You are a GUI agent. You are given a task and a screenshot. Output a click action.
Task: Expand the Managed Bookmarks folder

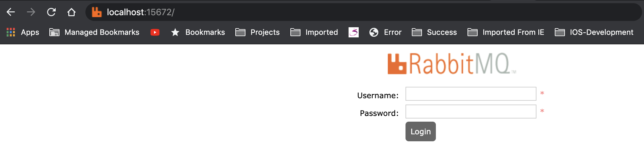click(x=94, y=32)
